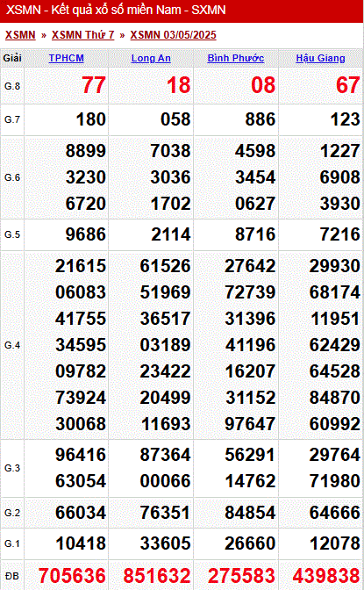Open the XSMN breadcrumb link
The image size is (364, 590).
[x=20, y=35]
